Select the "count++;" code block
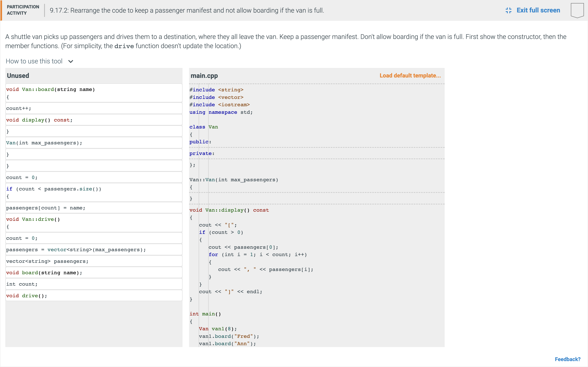The width and height of the screenshot is (588, 367). 94,108
